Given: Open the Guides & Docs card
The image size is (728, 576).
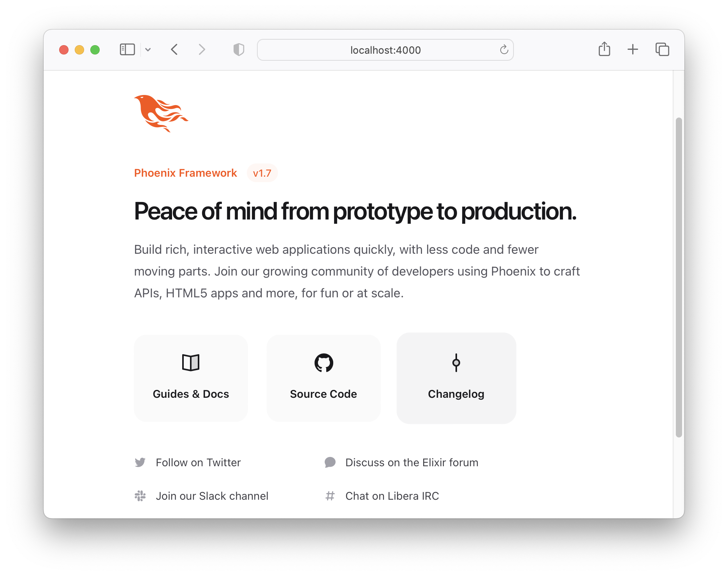Looking at the screenshot, I should [x=191, y=378].
